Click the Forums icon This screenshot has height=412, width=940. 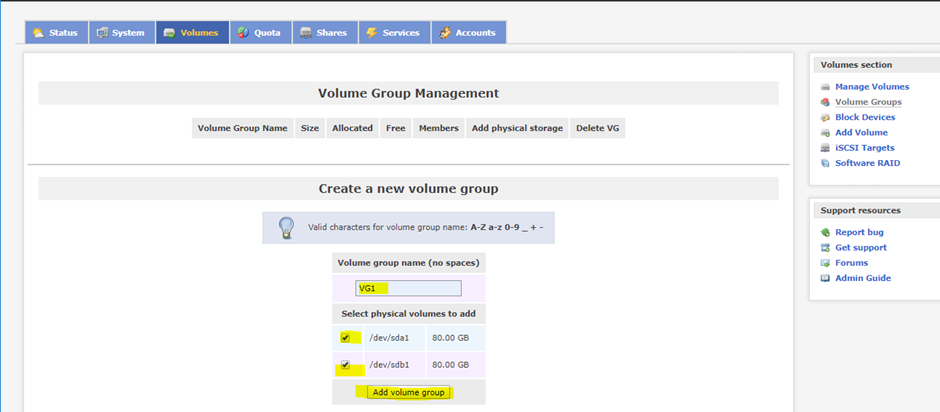coord(825,263)
